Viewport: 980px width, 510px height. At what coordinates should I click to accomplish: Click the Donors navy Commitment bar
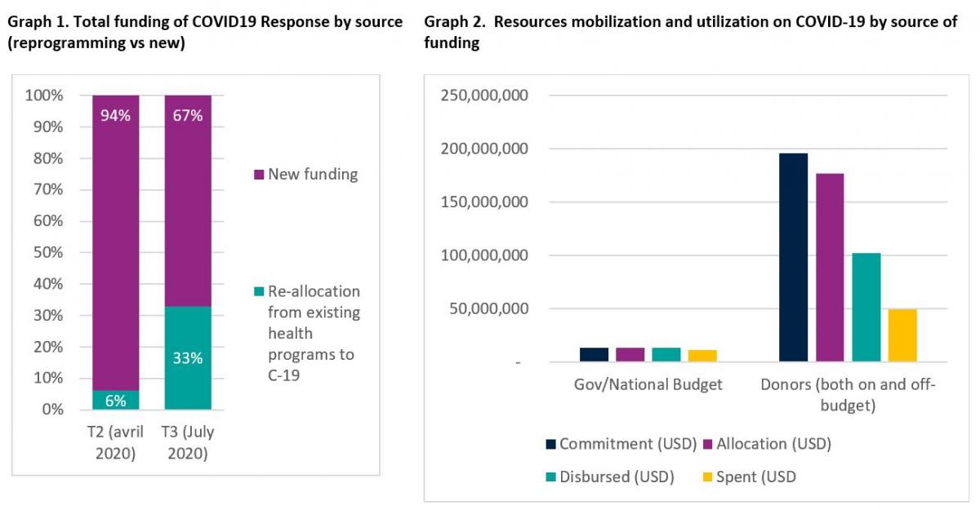point(793,257)
